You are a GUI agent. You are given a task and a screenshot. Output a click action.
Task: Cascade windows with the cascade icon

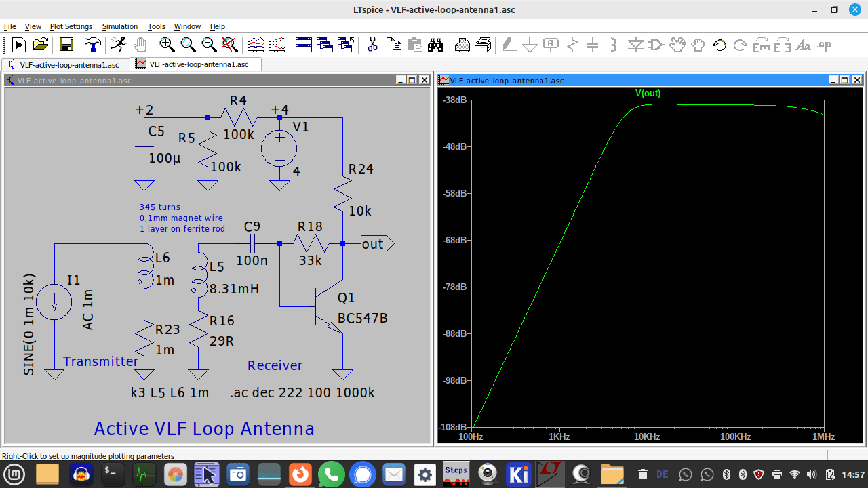pos(325,45)
